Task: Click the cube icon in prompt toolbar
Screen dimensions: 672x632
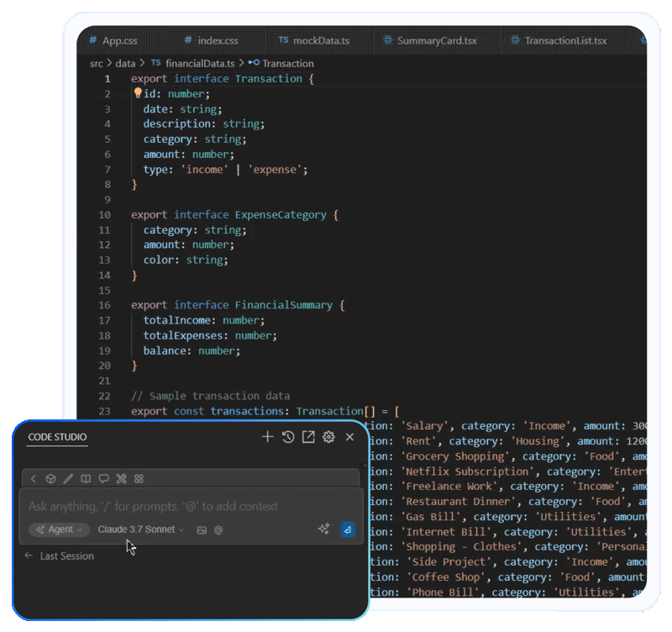Action: (x=50, y=479)
